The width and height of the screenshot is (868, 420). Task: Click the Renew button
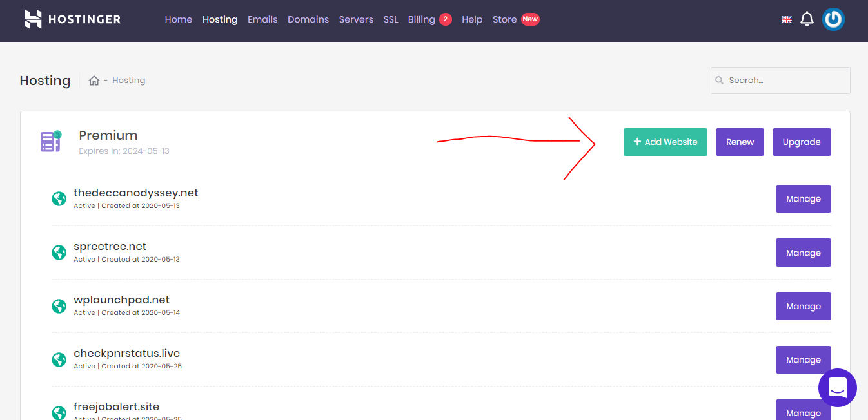pyautogui.click(x=740, y=142)
